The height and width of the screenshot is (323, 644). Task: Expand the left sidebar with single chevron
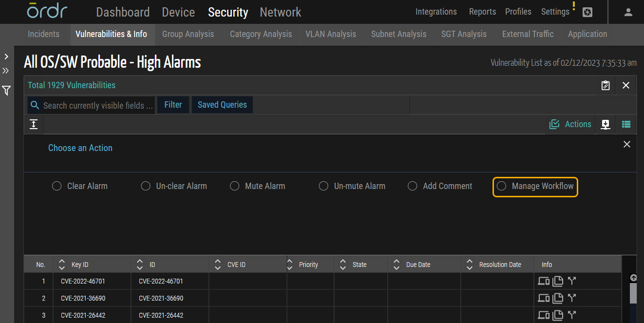(x=6, y=57)
